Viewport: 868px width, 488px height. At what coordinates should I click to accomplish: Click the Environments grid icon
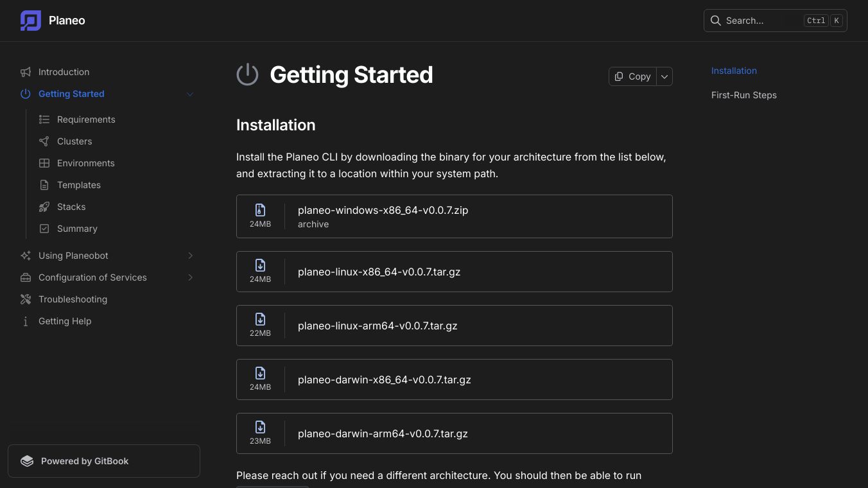click(44, 163)
